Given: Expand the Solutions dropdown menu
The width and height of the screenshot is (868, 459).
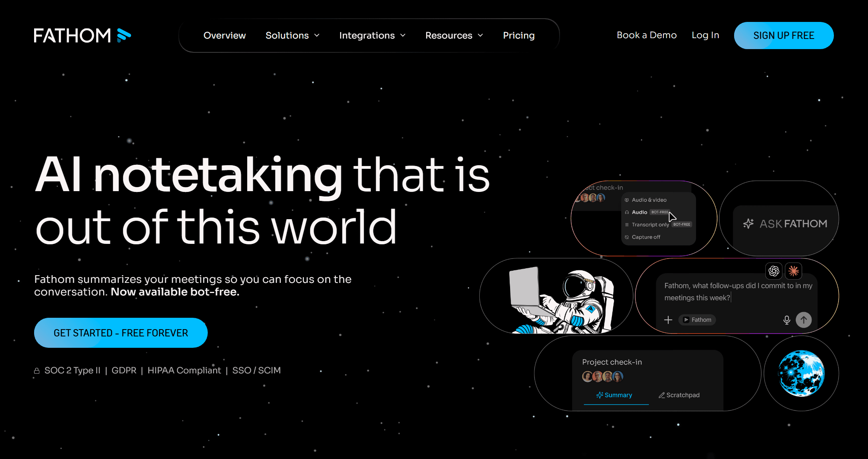Looking at the screenshot, I should click(292, 36).
